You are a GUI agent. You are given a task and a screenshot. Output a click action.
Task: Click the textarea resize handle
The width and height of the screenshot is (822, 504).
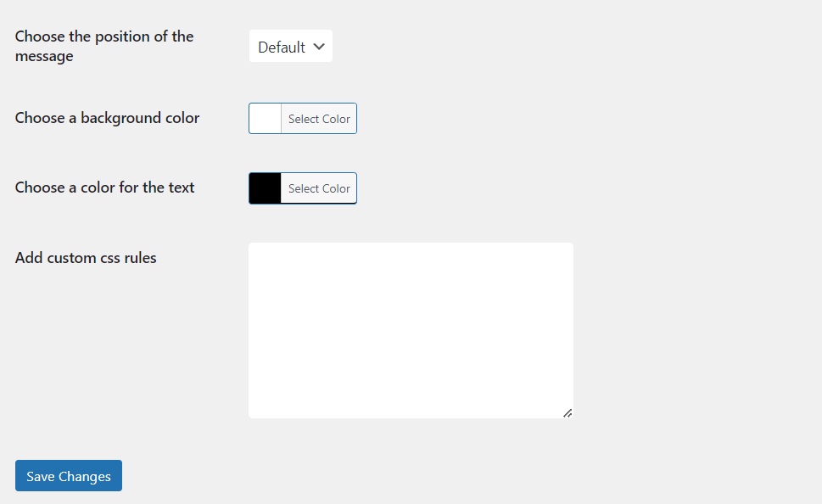(568, 412)
